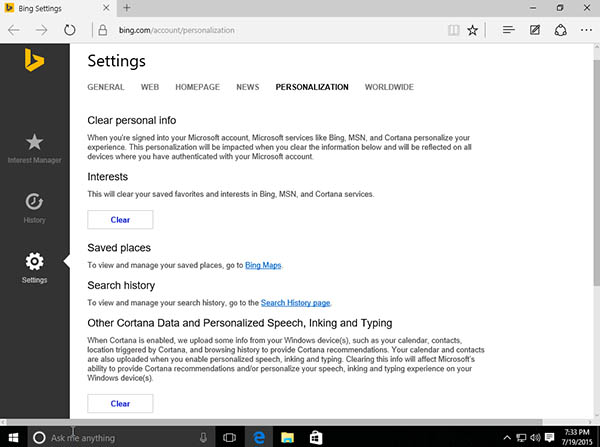Close the Bing Settings tab
The image size is (600, 447).
click(106, 8)
